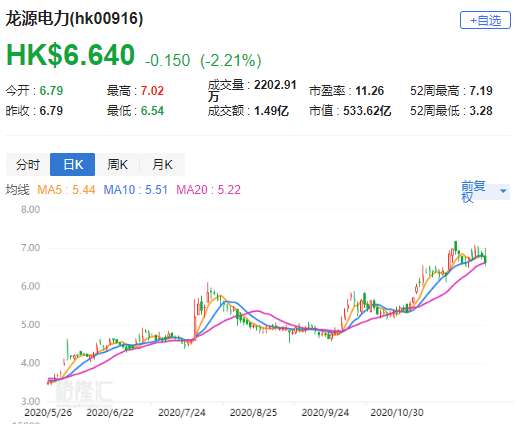Click the 7.00 y-axis label
Screen dimensions: 517x424
pos(30,248)
